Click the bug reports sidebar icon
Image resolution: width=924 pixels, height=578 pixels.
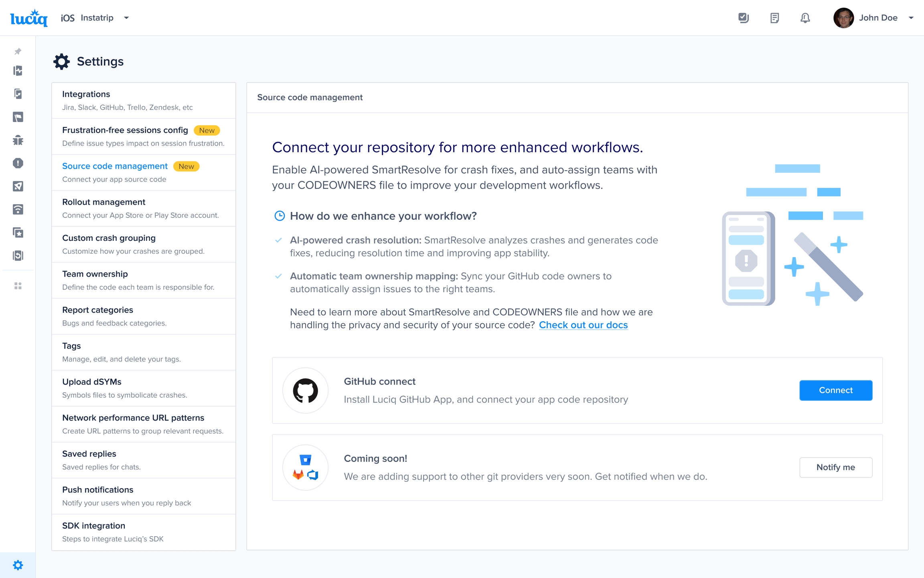(x=18, y=140)
